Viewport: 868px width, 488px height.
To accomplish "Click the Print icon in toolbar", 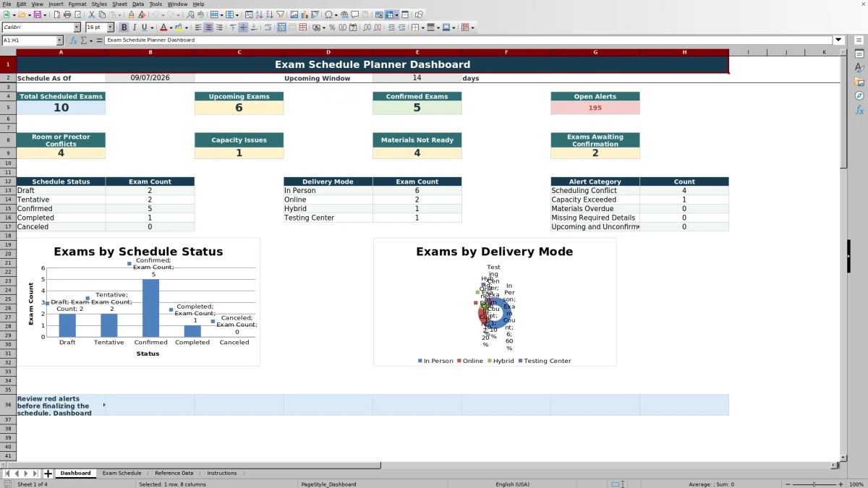I will 67,14.
